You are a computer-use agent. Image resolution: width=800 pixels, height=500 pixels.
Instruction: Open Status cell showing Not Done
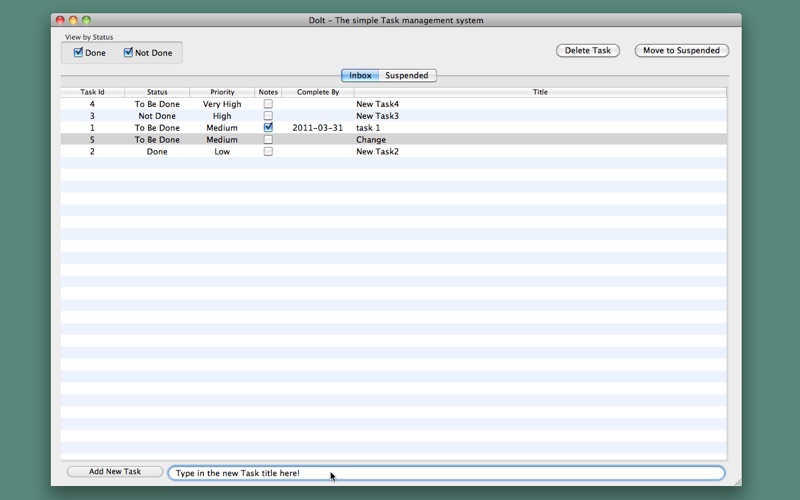pyautogui.click(x=157, y=116)
